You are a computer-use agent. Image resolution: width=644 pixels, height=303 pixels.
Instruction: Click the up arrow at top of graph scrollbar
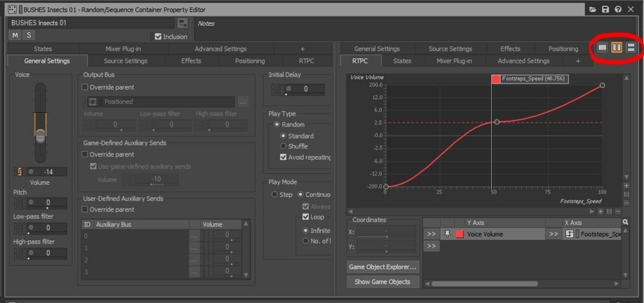[626, 77]
